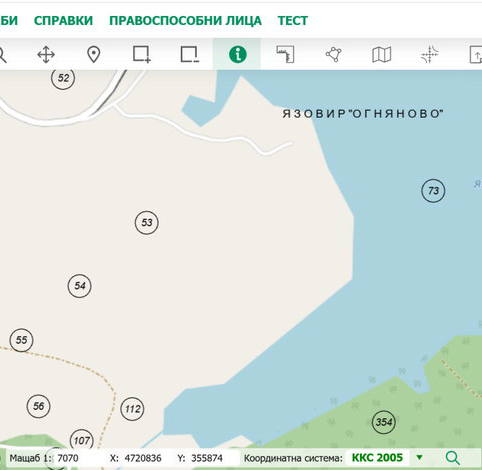The image size is (482, 470).
Task: Click the crossing lines snapping tool
Action: [430, 54]
